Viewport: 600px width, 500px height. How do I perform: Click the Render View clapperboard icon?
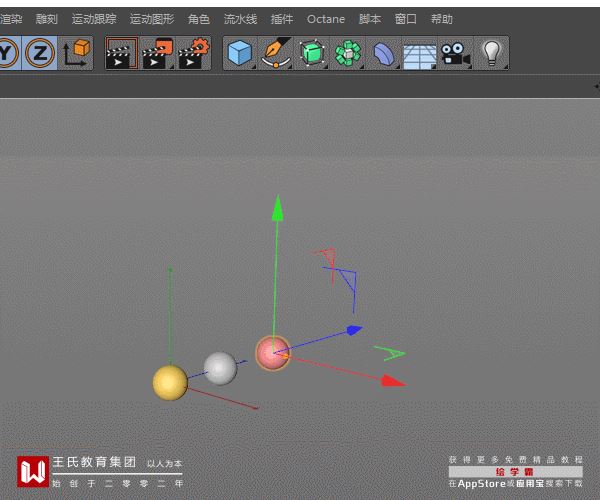121,53
